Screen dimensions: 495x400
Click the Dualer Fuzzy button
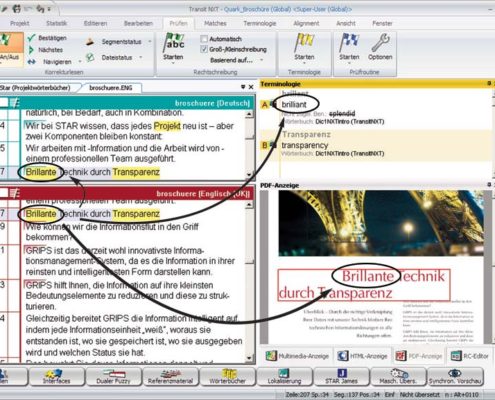113,377
